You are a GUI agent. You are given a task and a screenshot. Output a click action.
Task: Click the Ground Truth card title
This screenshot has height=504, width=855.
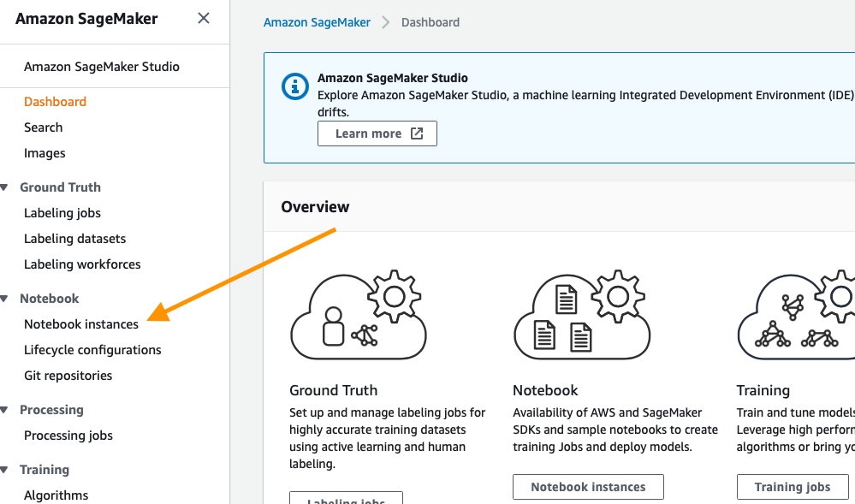[x=333, y=390]
